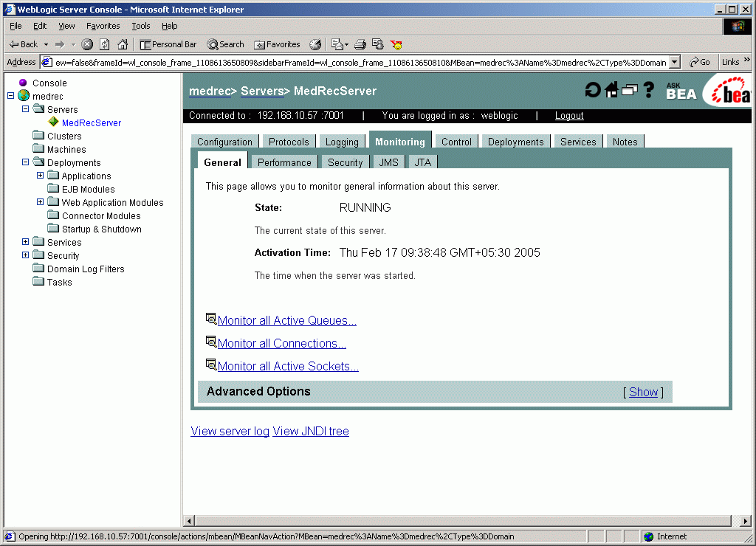Screen dimensions: 756x546
Task: Click the icon beside Monitor all Active Sockets
Action: (x=210, y=364)
